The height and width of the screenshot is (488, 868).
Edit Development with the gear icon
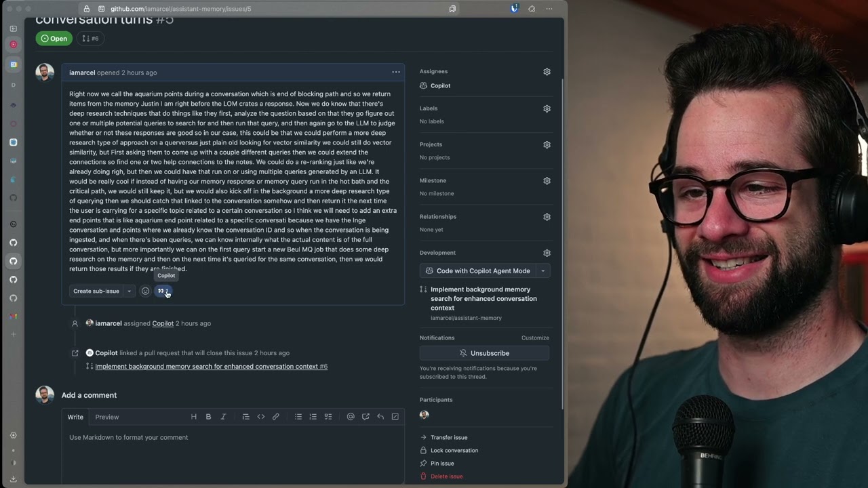click(547, 253)
